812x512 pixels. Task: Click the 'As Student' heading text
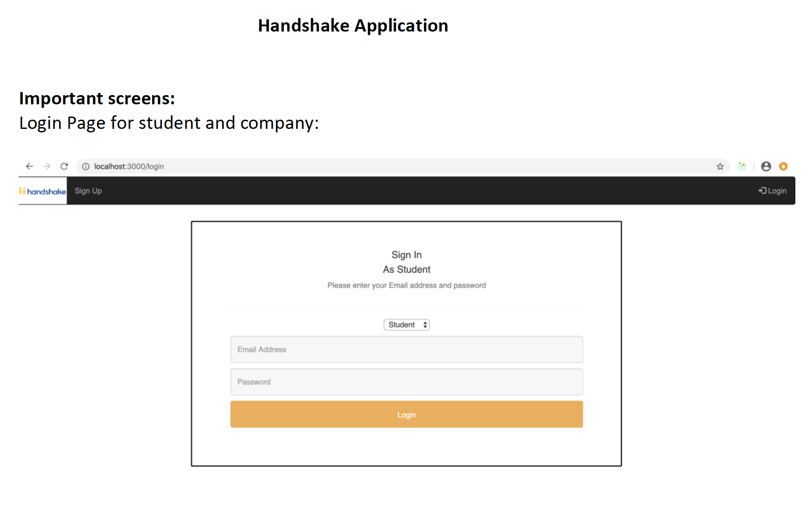click(x=406, y=269)
